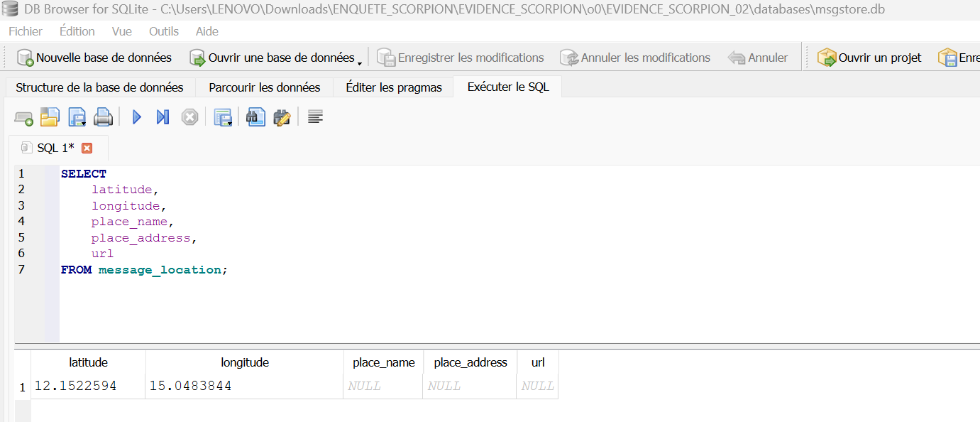
Task: Click the message_location table name in query
Action: pos(160,270)
